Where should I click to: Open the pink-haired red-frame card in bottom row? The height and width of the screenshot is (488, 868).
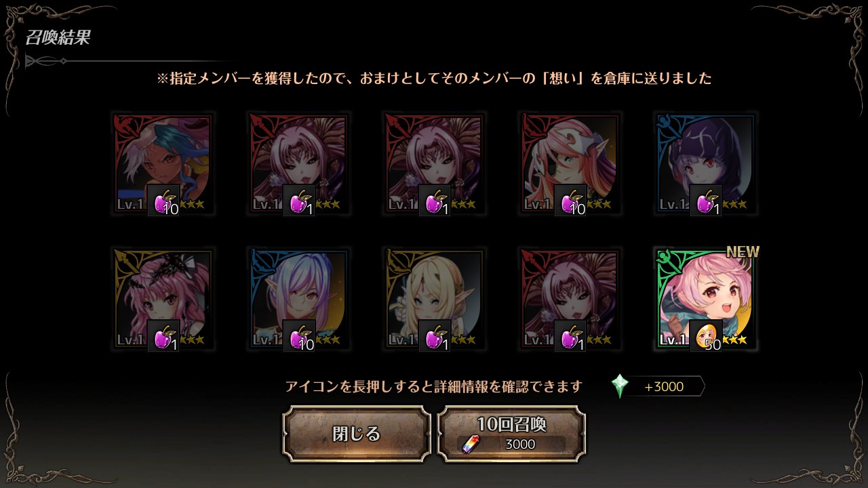(570, 299)
